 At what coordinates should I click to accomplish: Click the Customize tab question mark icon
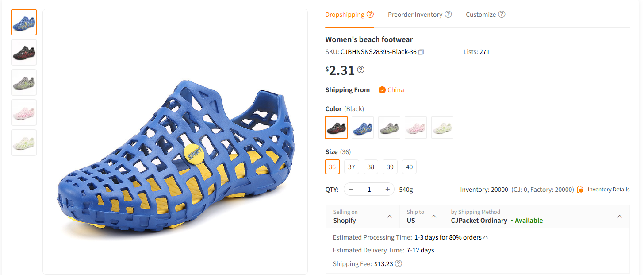click(x=502, y=14)
